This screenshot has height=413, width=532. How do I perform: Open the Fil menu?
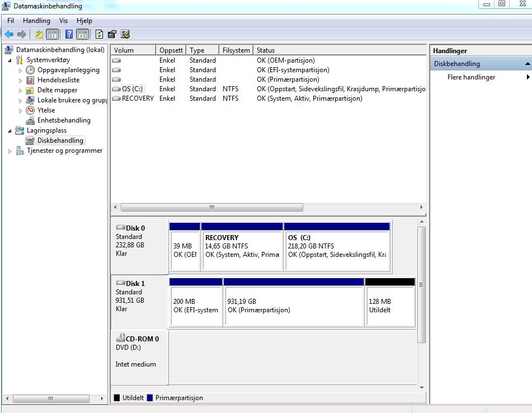11,21
